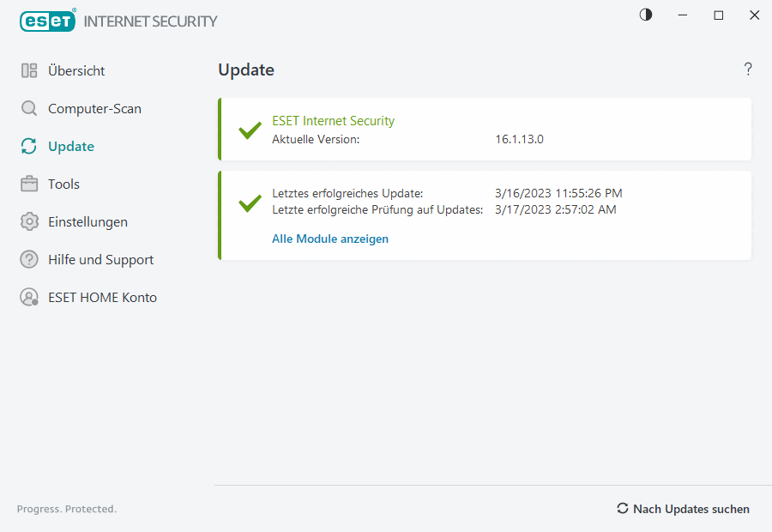Viewport: 772px width, 532px height.
Task: Go to the Tools section
Action: pos(63,184)
